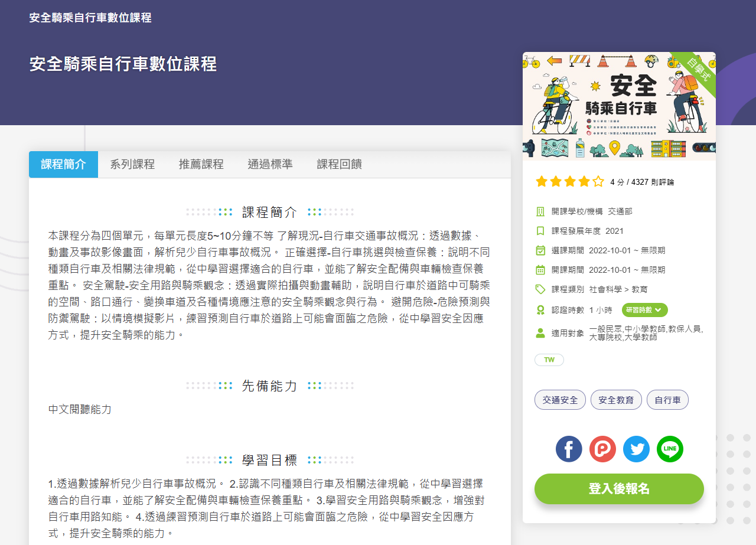Click 登入後報名 button
The image size is (756, 545).
619,489
